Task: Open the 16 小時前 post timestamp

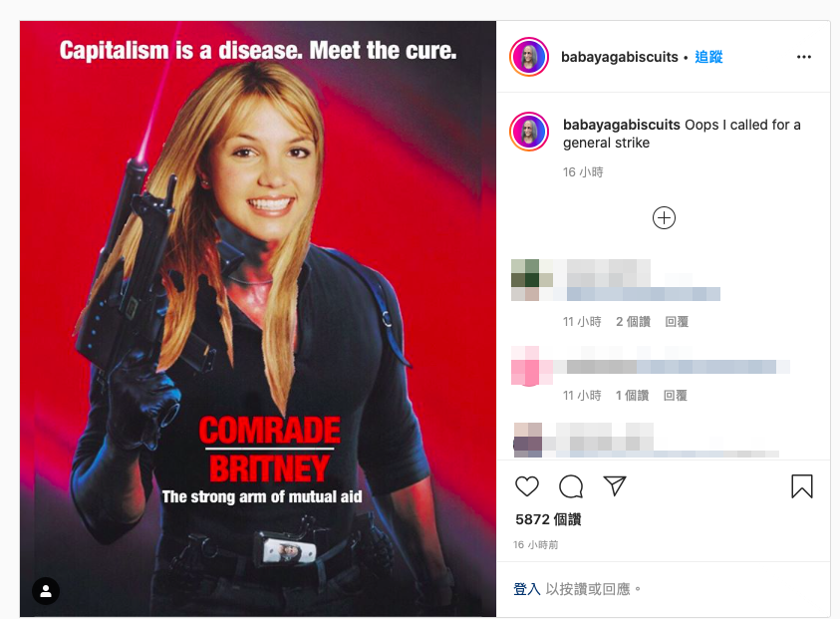Action: pos(535,545)
